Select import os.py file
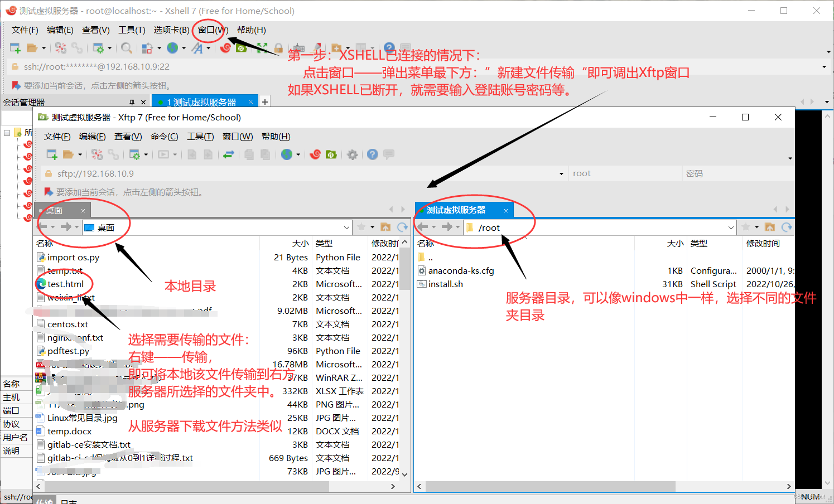The width and height of the screenshot is (834, 504). tap(73, 258)
